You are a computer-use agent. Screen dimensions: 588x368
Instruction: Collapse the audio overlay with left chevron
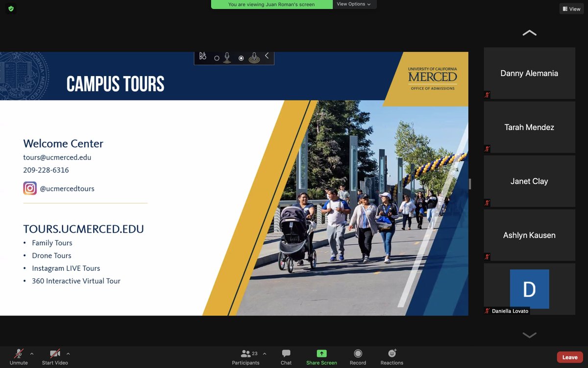coord(267,56)
